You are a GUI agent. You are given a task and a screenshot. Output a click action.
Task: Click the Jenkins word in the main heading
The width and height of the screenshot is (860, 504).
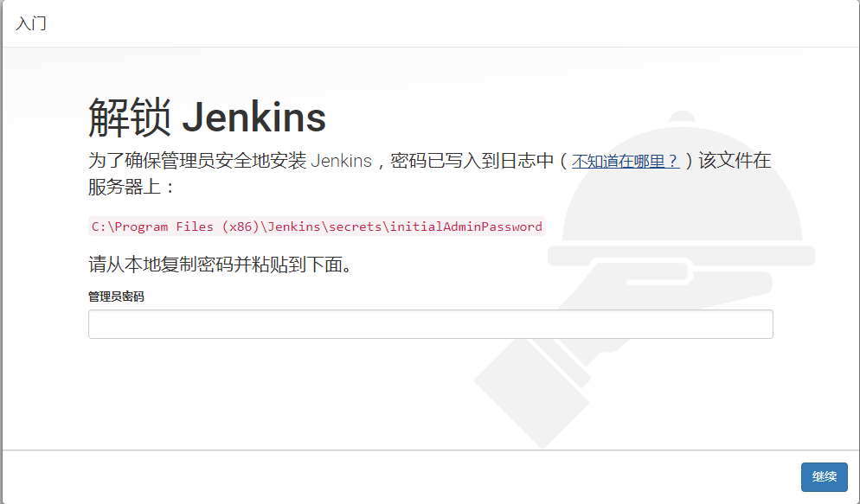pos(254,118)
